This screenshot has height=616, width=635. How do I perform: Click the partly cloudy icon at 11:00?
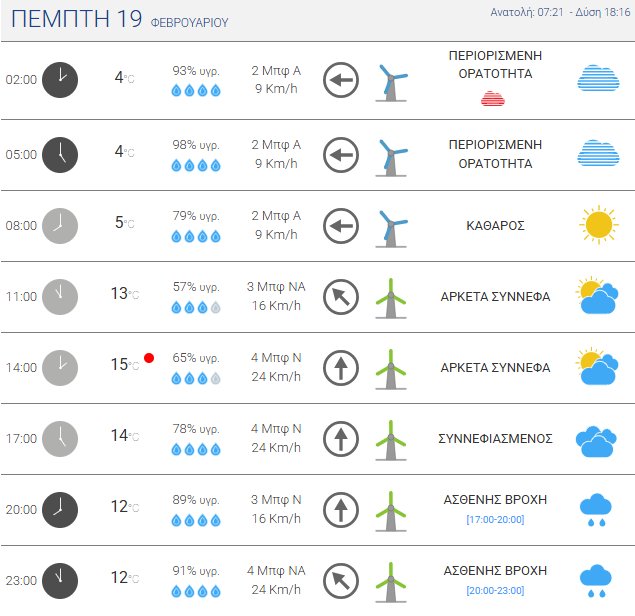pos(598,296)
